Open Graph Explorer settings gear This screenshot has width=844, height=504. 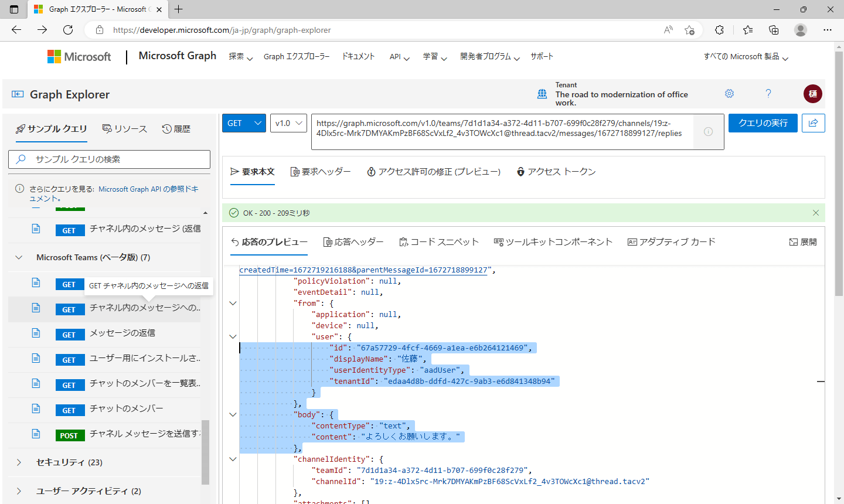point(729,94)
